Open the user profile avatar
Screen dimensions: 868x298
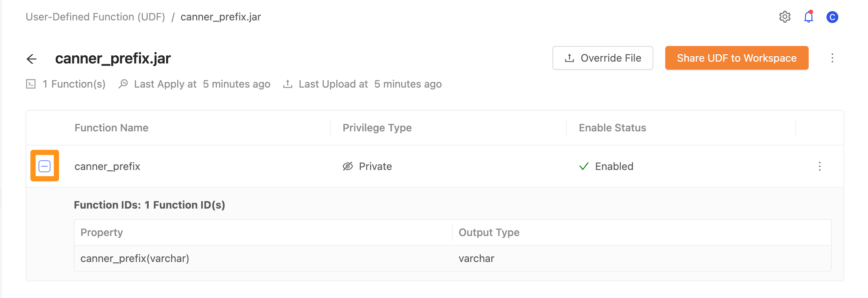tap(832, 17)
